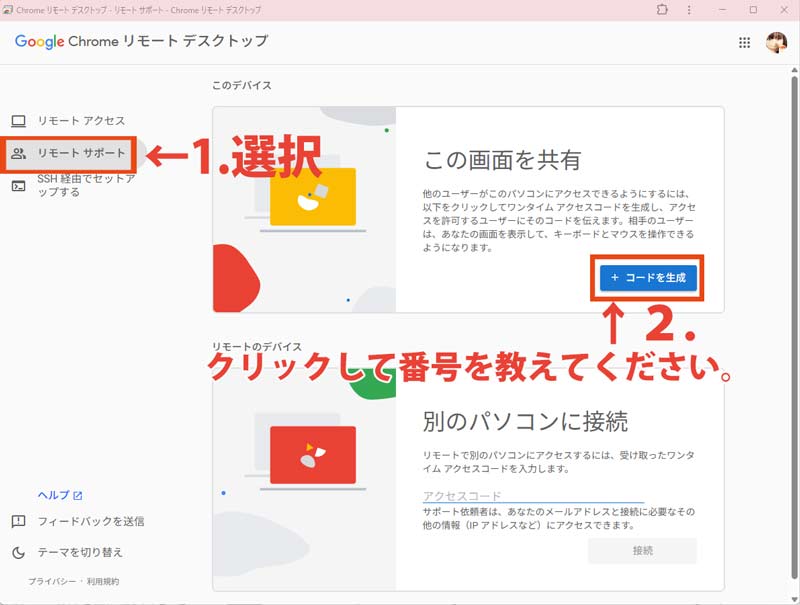This screenshot has height=605, width=800.
Task: Click the terminal icon for SSH setup
Action: tap(18, 185)
